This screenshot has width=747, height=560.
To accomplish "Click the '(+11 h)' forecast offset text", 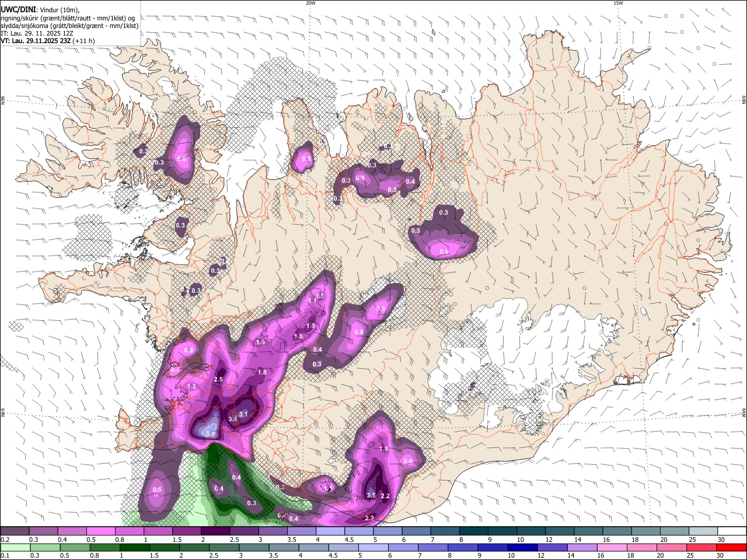I will click(84, 41).
